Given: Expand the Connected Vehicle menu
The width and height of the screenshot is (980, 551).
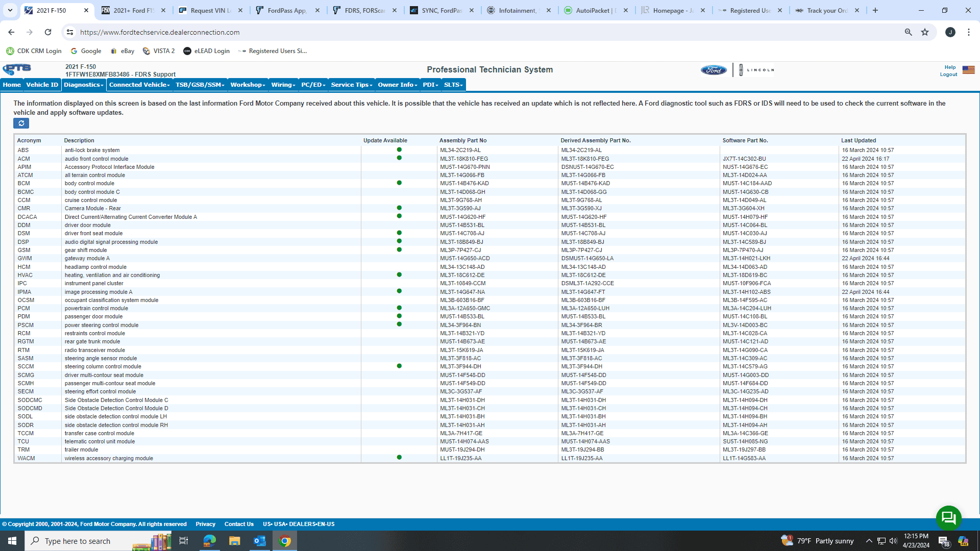Looking at the screenshot, I should click(139, 85).
